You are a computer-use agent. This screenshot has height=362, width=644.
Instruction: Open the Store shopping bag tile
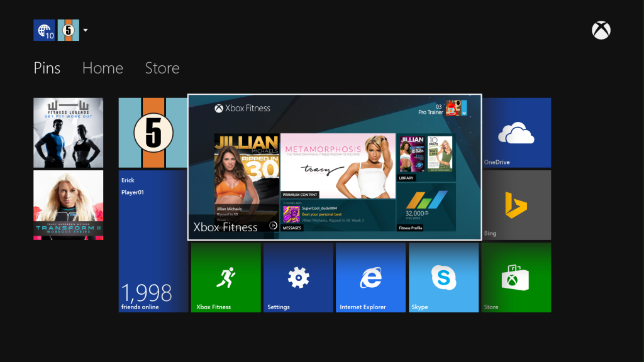coord(516,277)
